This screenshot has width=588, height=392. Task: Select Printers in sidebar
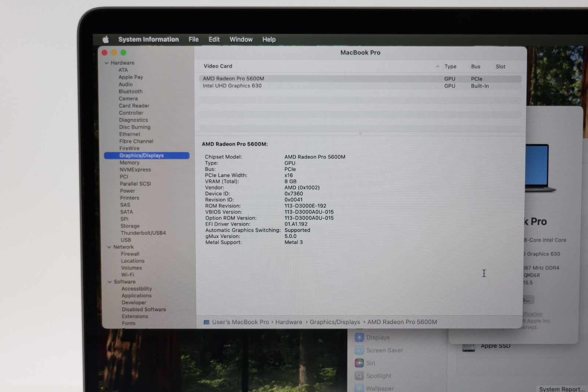point(130,198)
